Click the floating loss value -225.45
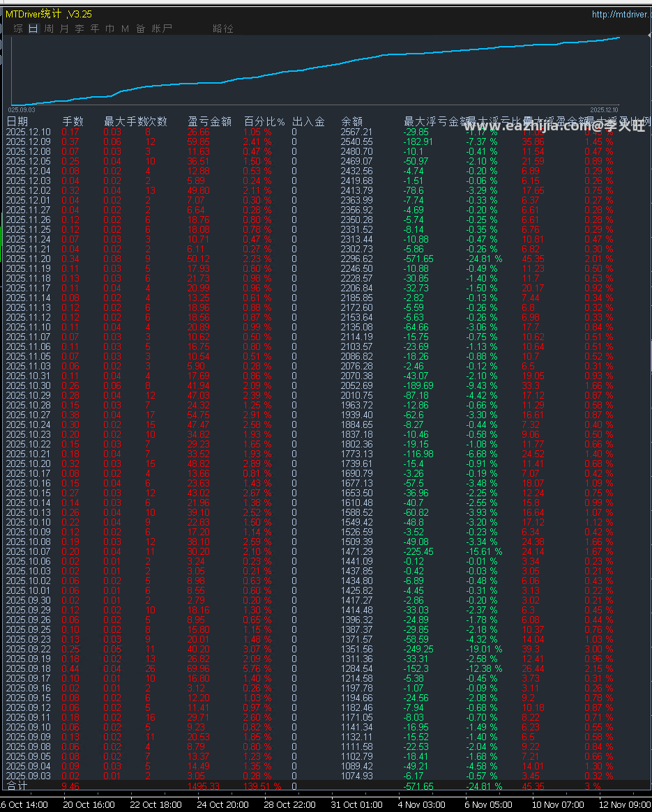This screenshot has height=812, width=652. pos(418,551)
